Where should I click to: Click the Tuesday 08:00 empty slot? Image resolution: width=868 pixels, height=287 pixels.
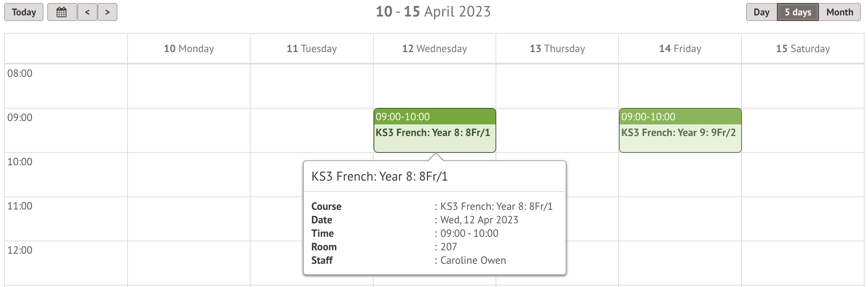tap(311, 86)
